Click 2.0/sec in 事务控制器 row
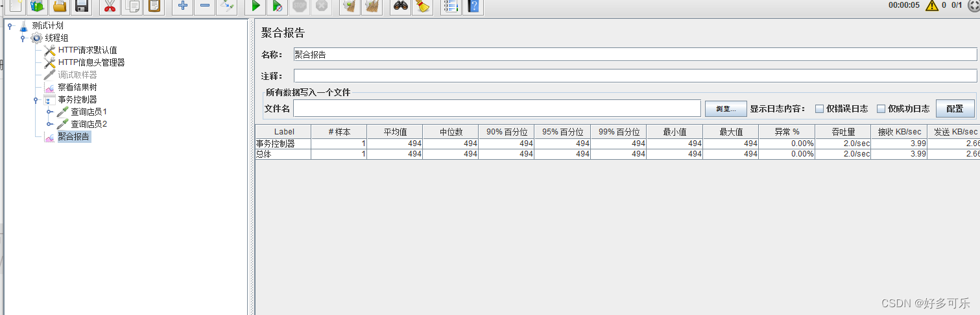This screenshot has width=980, height=315. (843, 144)
